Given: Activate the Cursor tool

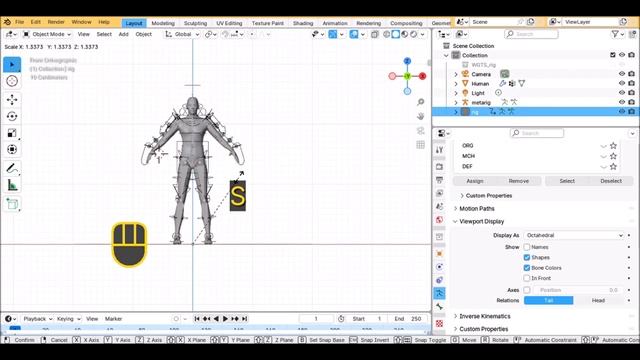Looking at the screenshot, I should pyautogui.click(x=12, y=81).
